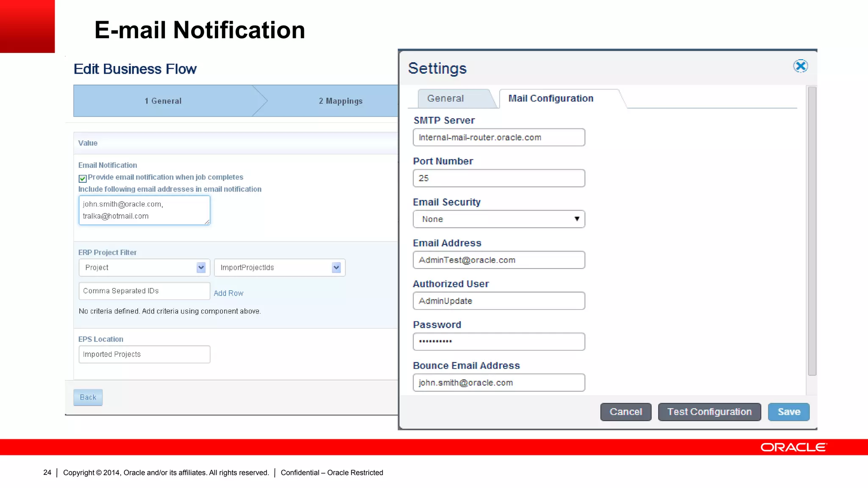The height and width of the screenshot is (488, 868).
Task: Click the Email Address field AdminTest@oracle.com
Action: (x=499, y=260)
